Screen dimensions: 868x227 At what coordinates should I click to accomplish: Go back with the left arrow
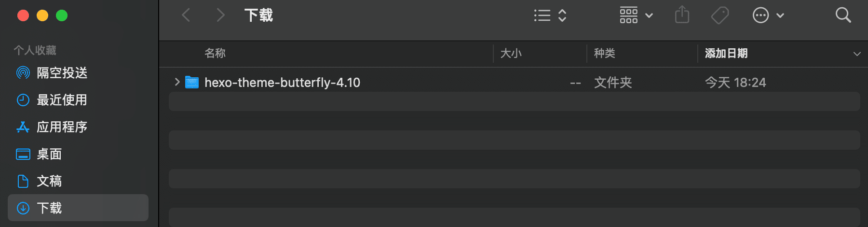coord(186,15)
